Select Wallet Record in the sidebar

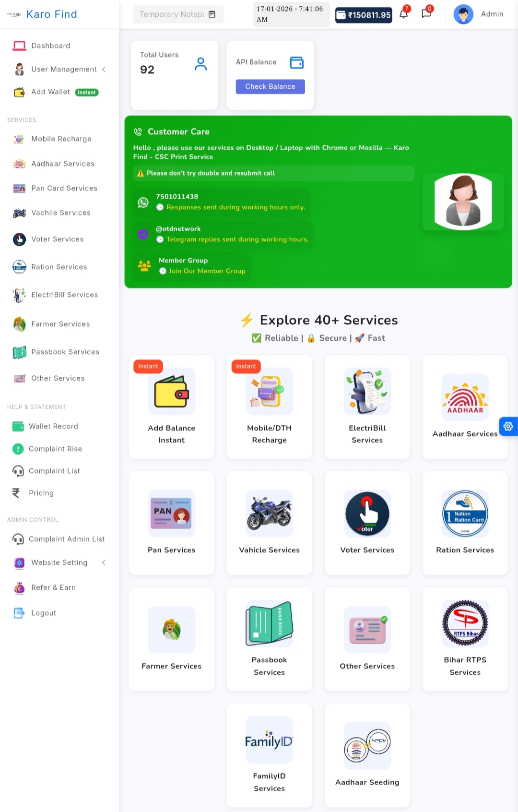53,426
